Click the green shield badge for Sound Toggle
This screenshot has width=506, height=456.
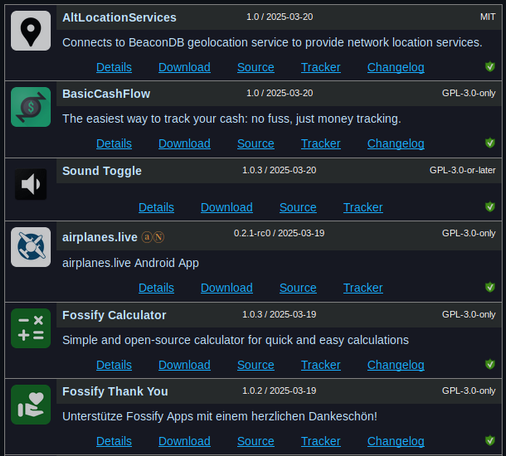[490, 207]
